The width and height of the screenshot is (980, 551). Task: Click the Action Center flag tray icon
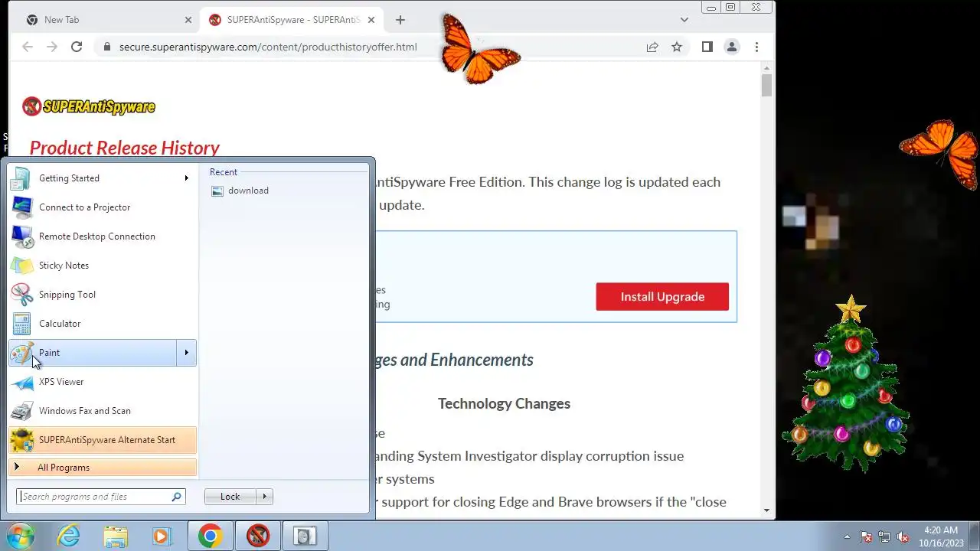866,536
